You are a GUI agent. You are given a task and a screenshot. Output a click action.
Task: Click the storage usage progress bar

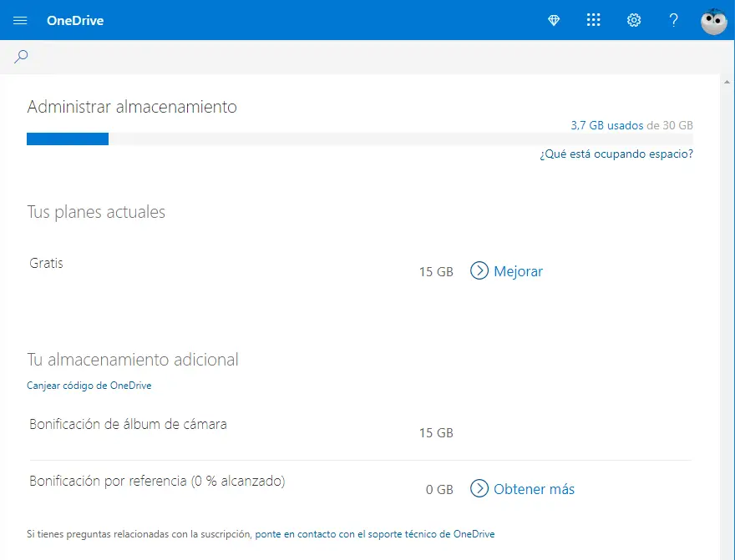(359, 139)
